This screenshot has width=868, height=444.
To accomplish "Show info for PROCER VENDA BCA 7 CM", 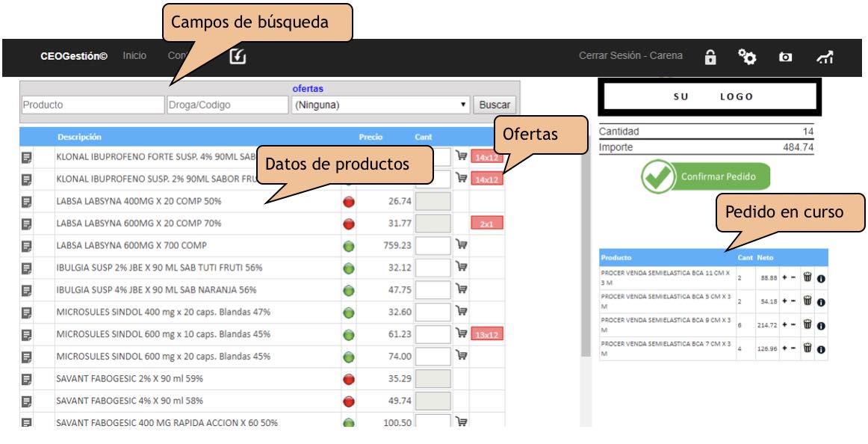I will click(x=821, y=348).
